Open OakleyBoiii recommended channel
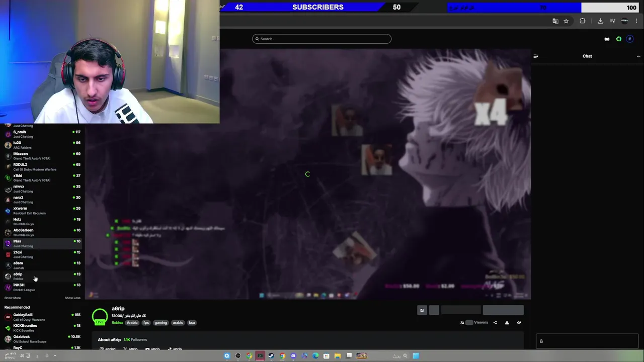Image resolution: width=644 pixels, height=362 pixels. [x=42, y=317]
